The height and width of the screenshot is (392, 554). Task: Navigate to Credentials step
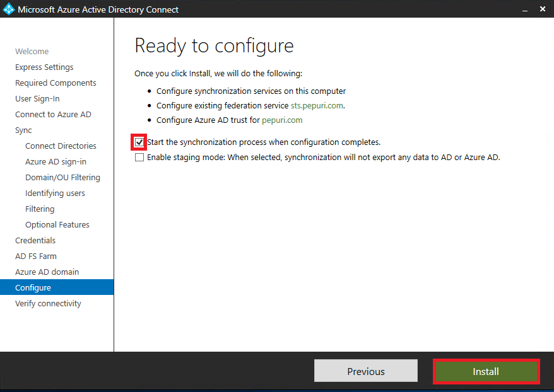[x=35, y=241]
